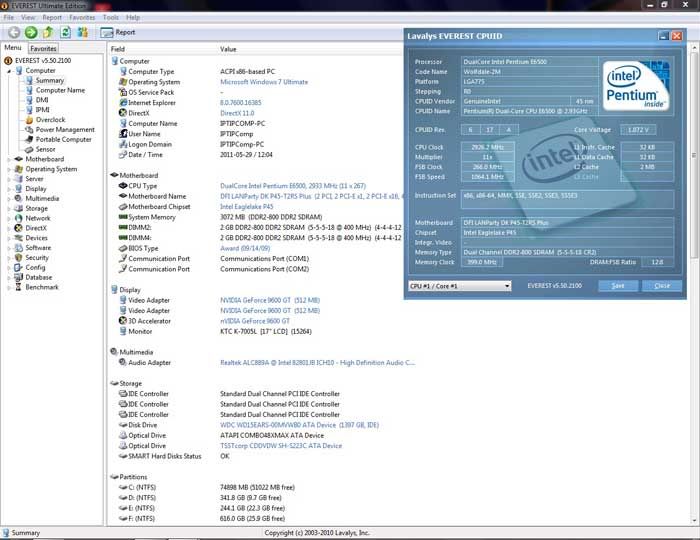Click the DirectX tree icon
Screen dimensions: 700x540
click(18, 228)
